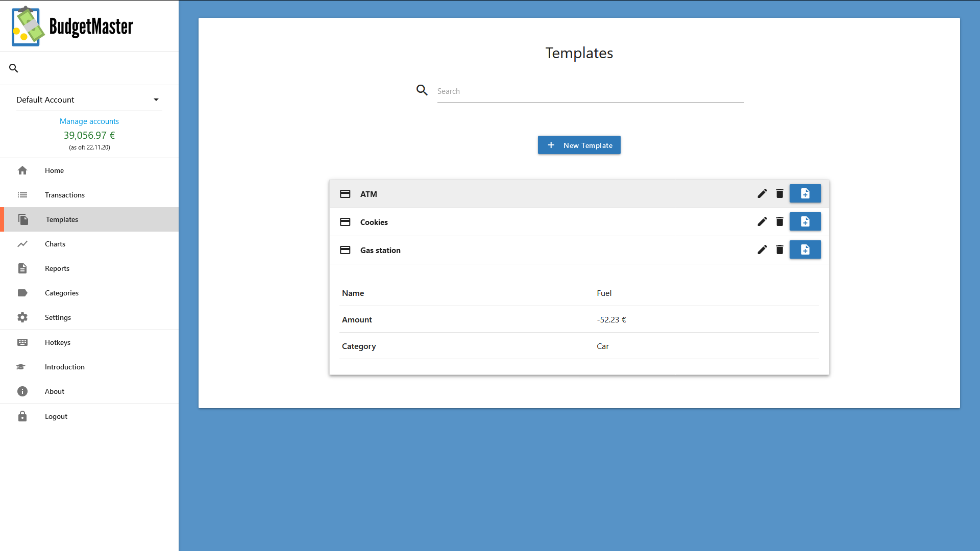Open the Reports menu item

[x=89, y=268]
